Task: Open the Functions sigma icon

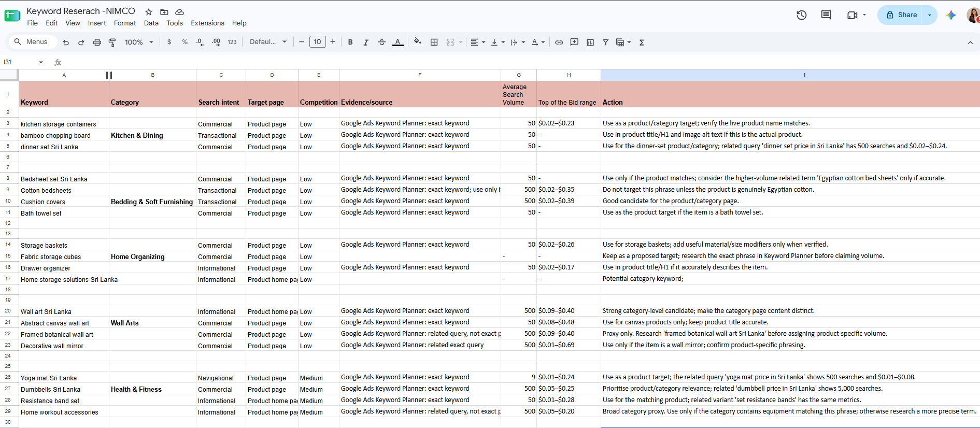Action: click(642, 42)
